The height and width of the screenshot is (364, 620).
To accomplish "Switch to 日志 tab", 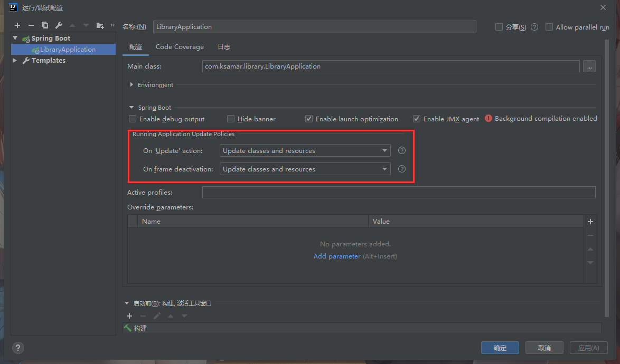I will click(224, 46).
